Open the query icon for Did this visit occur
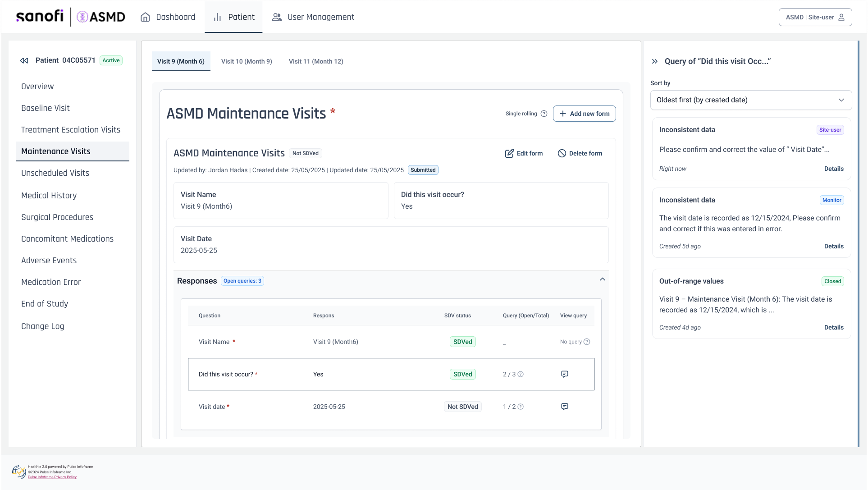This screenshot has height=490, width=868. [x=565, y=374]
